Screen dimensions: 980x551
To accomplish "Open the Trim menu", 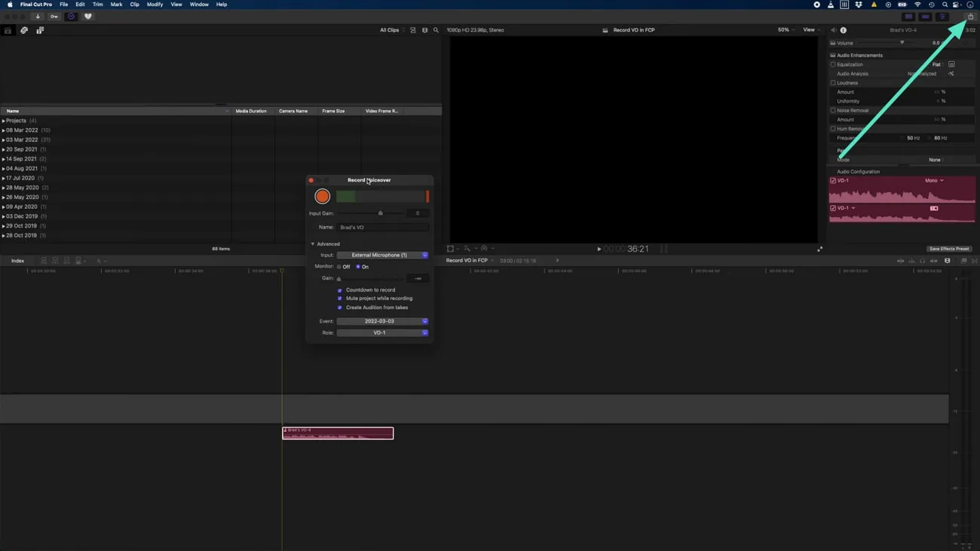I will (97, 5).
